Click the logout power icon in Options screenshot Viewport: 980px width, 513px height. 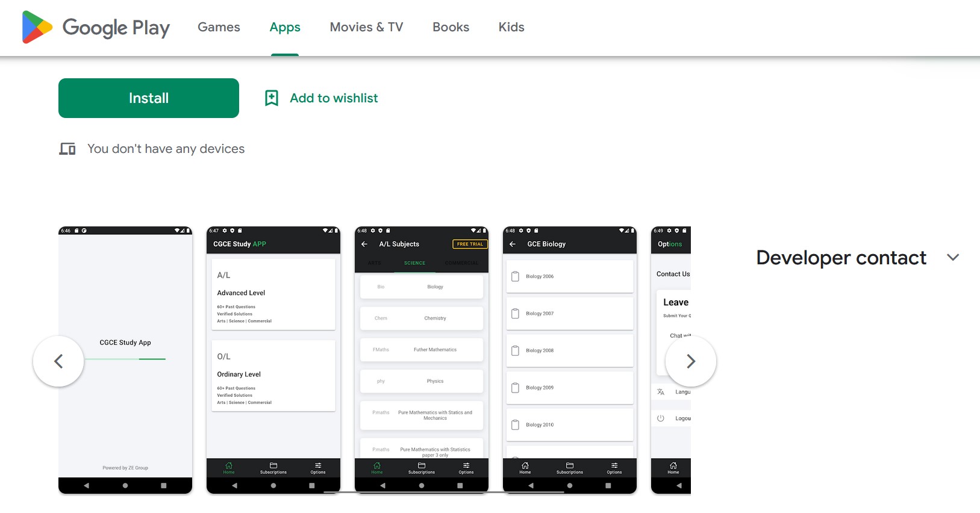point(661,418)
